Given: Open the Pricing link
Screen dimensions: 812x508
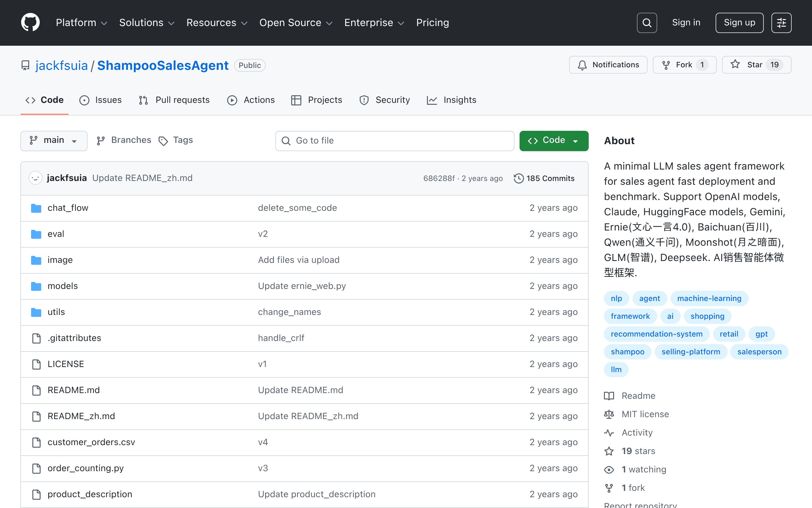Looking at the screenshot, I should pos(433,23).
